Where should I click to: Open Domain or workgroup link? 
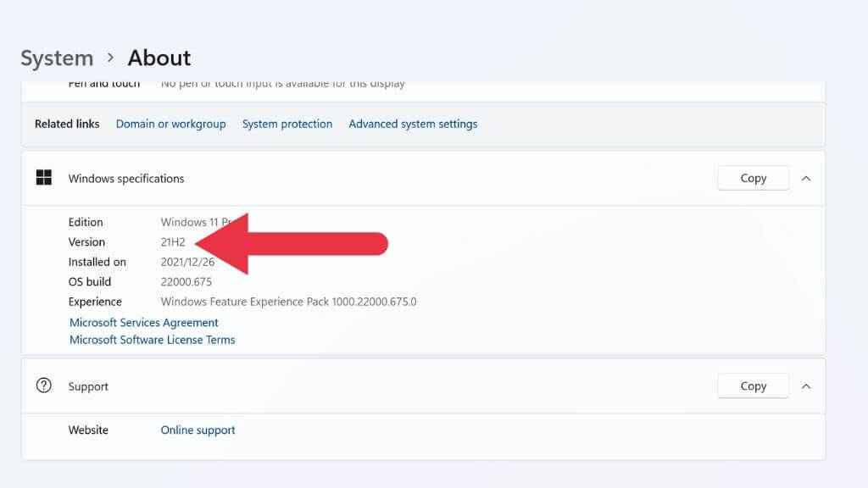(x=170, y=124)
